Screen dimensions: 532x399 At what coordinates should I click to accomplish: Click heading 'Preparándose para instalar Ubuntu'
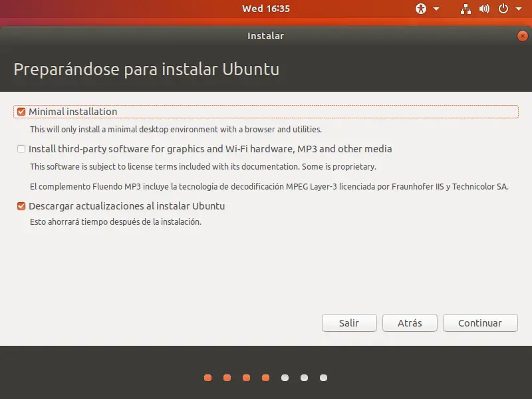click(146, 70)
